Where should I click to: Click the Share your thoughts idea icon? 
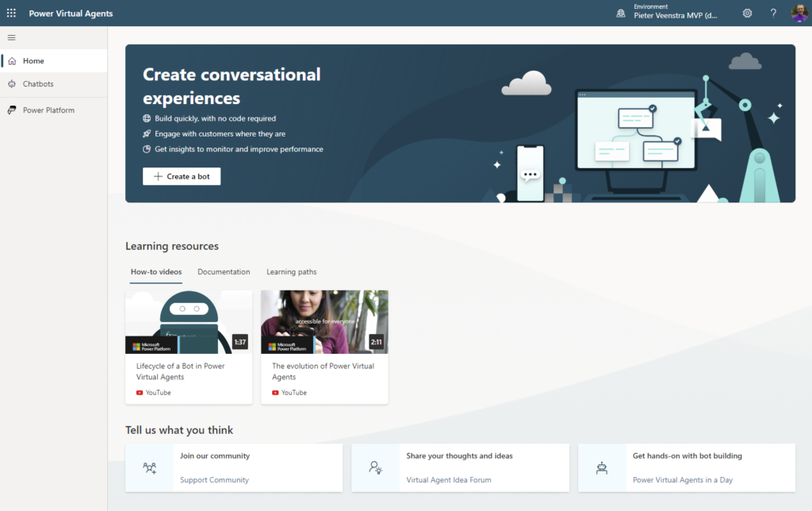click(x=375, y=468)
